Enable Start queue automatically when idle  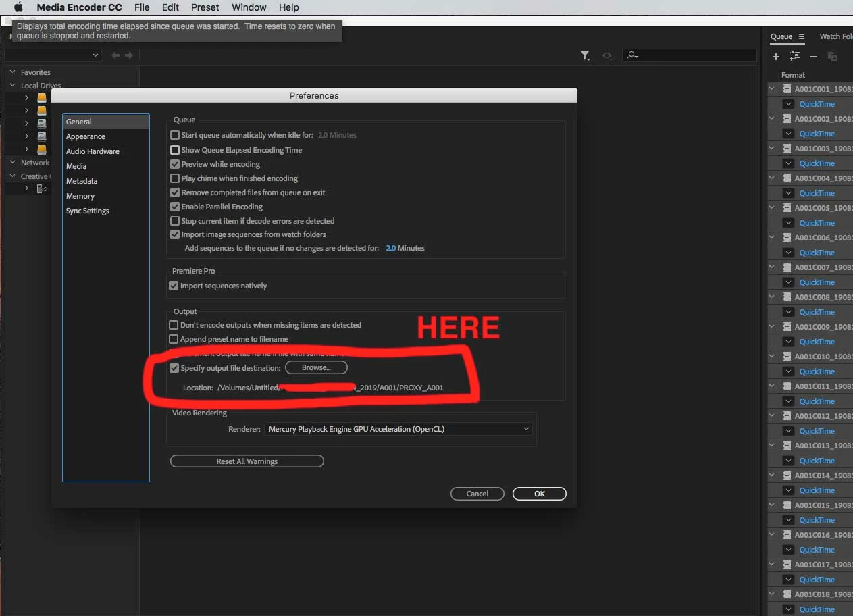point(175,135)
